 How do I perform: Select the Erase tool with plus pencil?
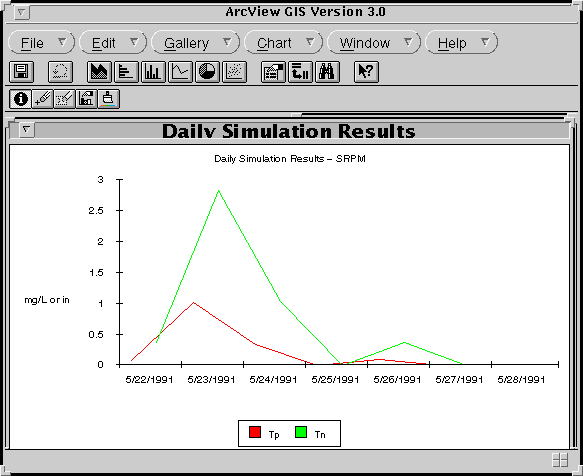(x=42, y=99)
